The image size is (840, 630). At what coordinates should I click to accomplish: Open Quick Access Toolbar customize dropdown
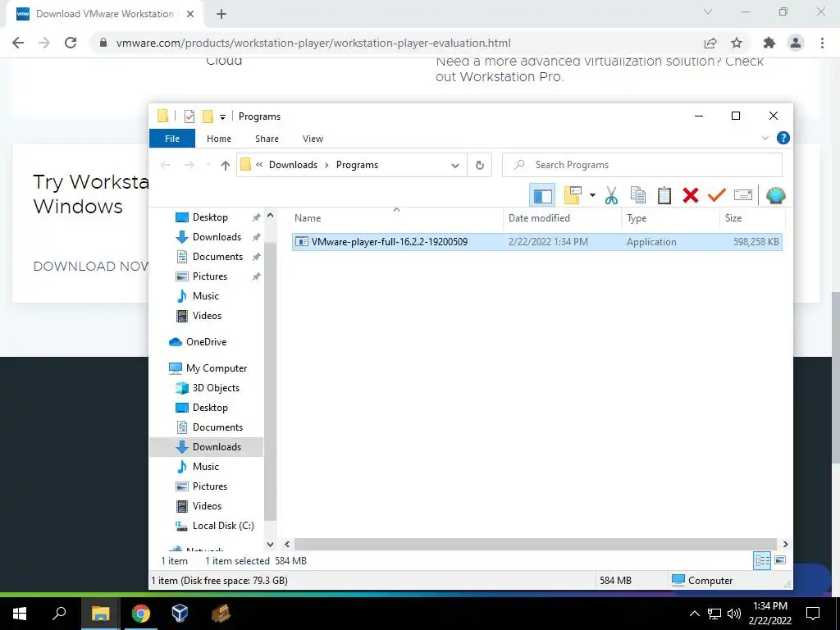pyautogui.click(x=222, y=116)
